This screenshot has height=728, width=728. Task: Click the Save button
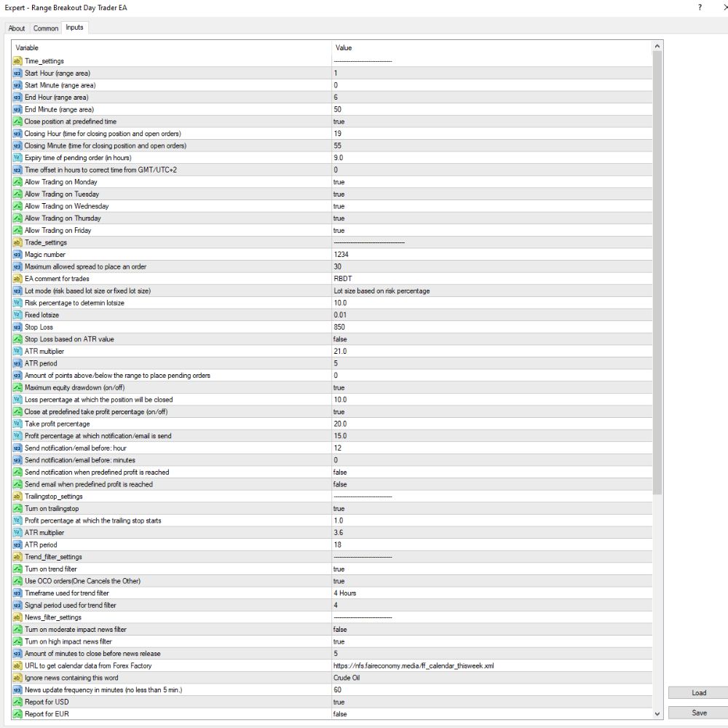tap(699, 713)
